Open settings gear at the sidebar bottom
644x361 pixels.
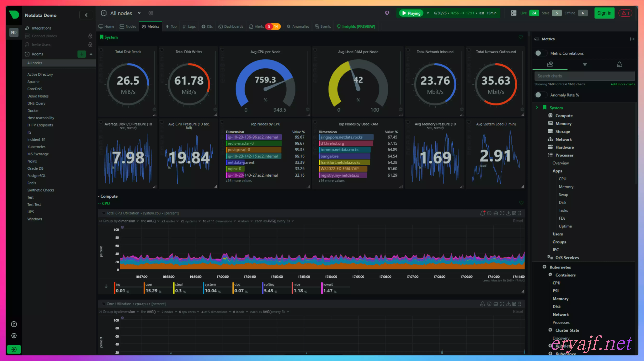(14, 336)
